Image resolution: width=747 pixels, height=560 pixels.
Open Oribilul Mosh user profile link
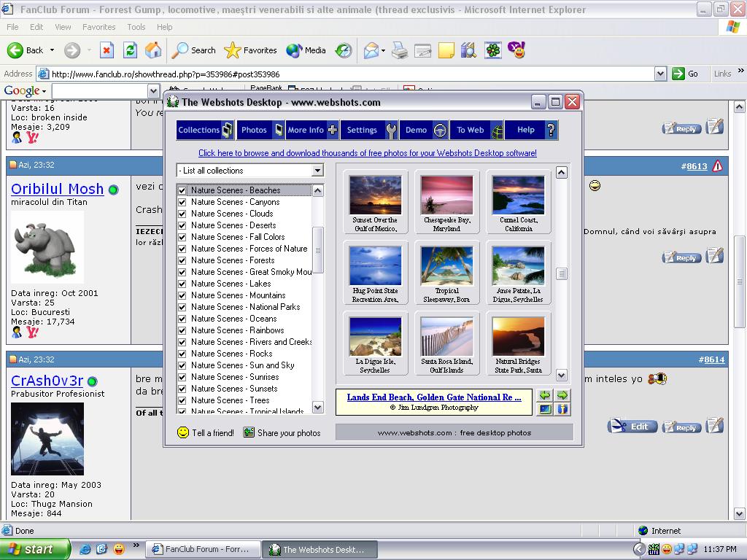tap(57, 189)
